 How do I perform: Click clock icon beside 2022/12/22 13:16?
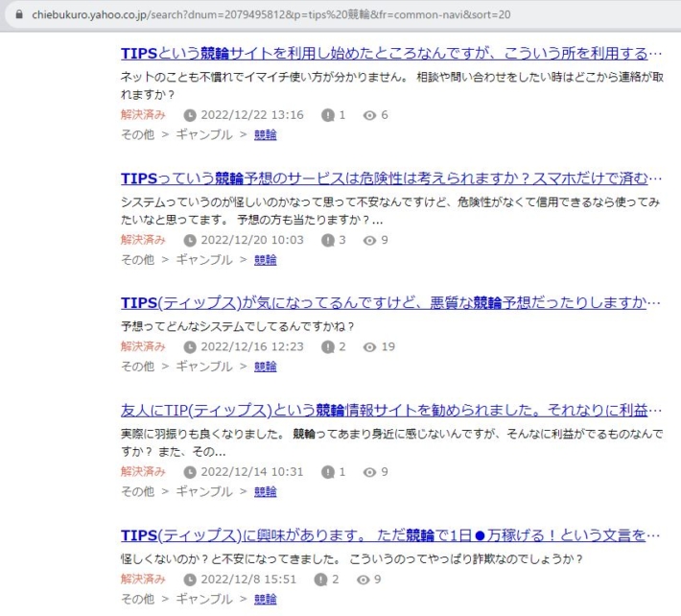tap(190, 115)
